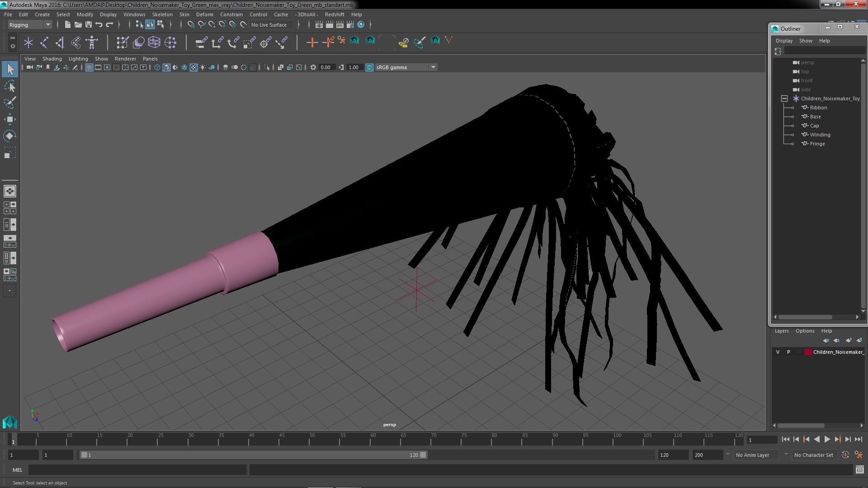Screen dimensions: 868x488
Task: Click the No Live Surface field
Action: (x=271, y=25)
